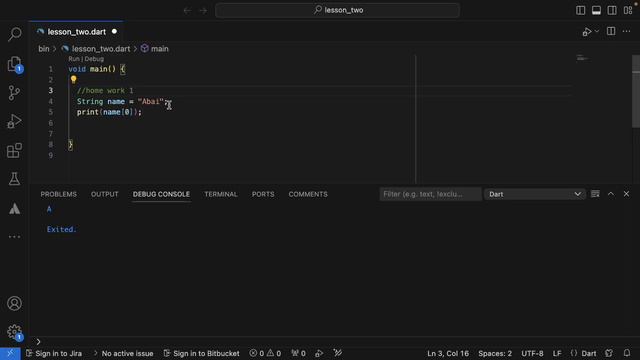
Task: Click the editor vertical scrollbar
Action: [x=636, y=92]
